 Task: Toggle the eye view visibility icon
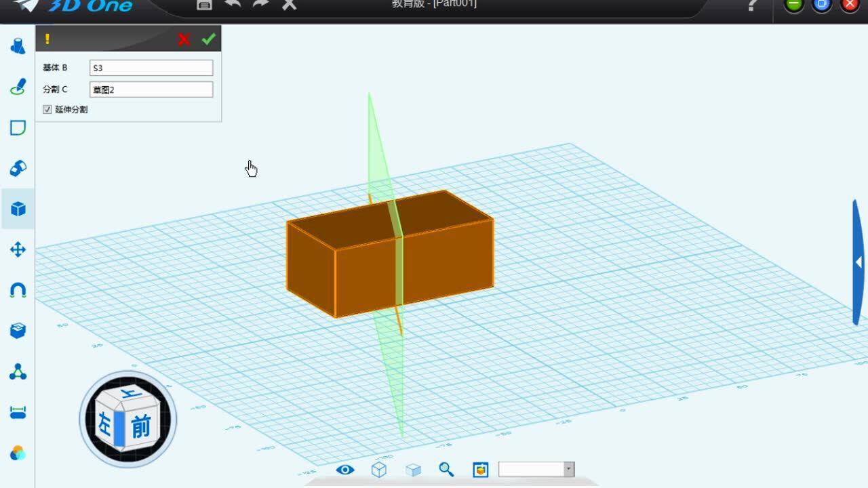(345, 470)
